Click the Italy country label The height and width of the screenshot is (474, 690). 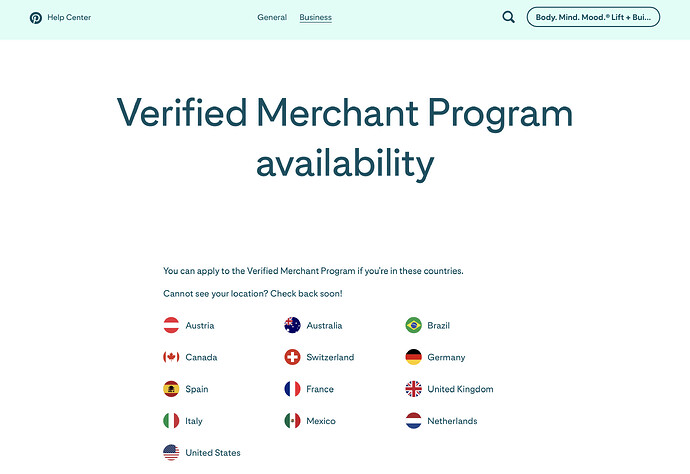(x=194, y=421)
